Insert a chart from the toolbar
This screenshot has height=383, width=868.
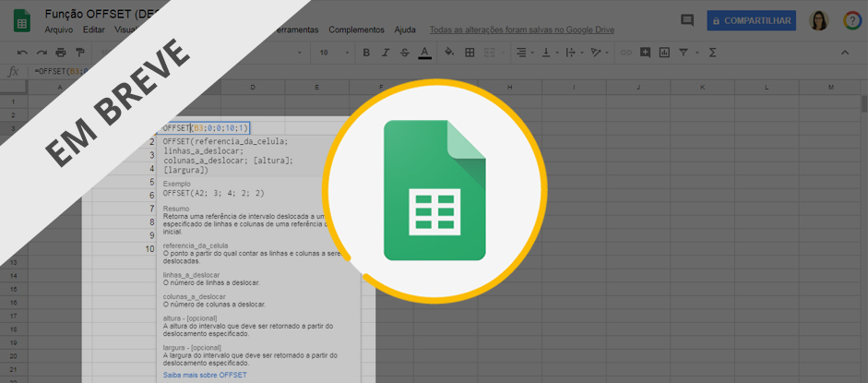click(x=664, y=53)
